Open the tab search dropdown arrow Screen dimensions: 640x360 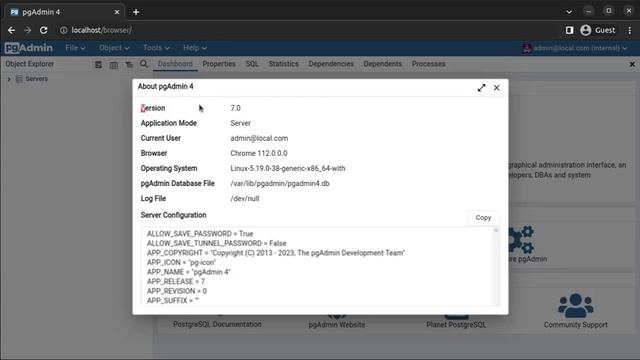tap(569, 12)
